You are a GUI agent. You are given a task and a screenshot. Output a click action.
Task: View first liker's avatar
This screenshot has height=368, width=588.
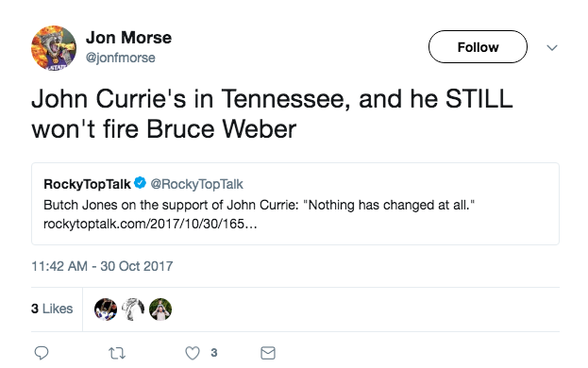point(106,309)
